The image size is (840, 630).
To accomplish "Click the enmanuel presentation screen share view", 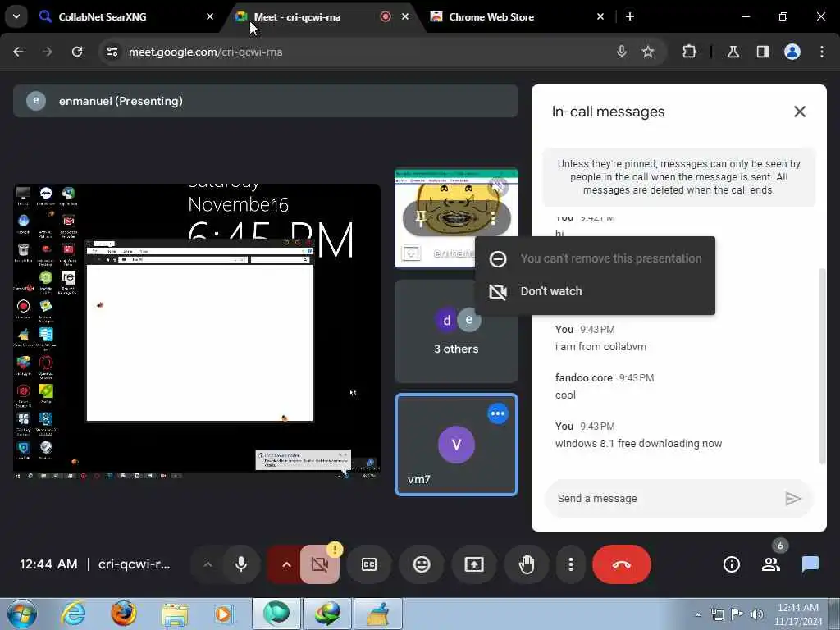I will (x=197, y=331).
